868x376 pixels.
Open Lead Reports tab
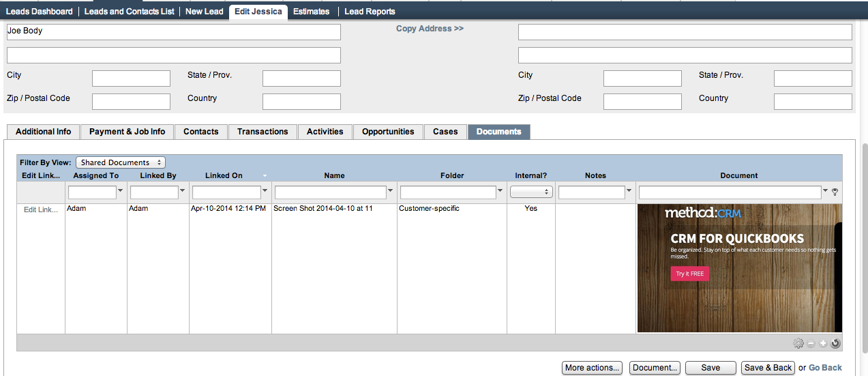[370, 12]
